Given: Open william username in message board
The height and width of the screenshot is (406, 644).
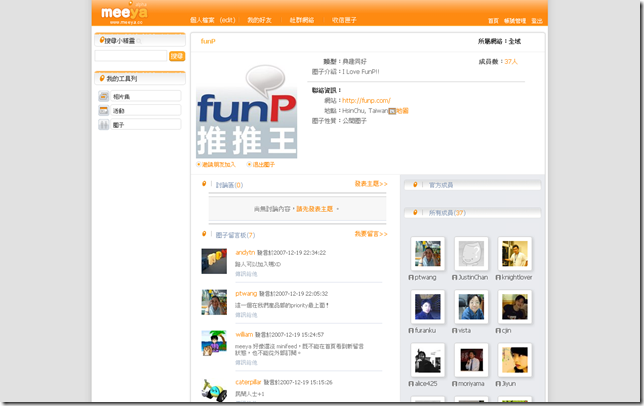Looking at the screenshot, I should pyautogui.click(x=244, y=335).
